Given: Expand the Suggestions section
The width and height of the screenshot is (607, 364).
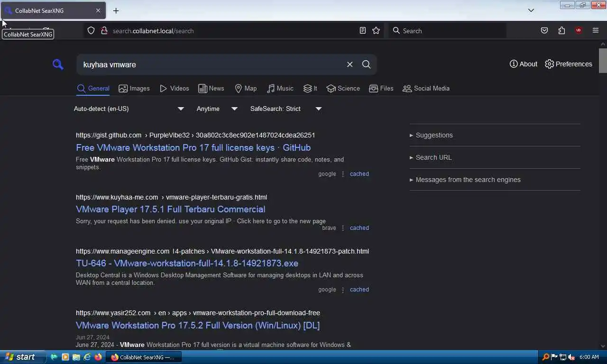Looking at the screenshot, I should [431, 135].
